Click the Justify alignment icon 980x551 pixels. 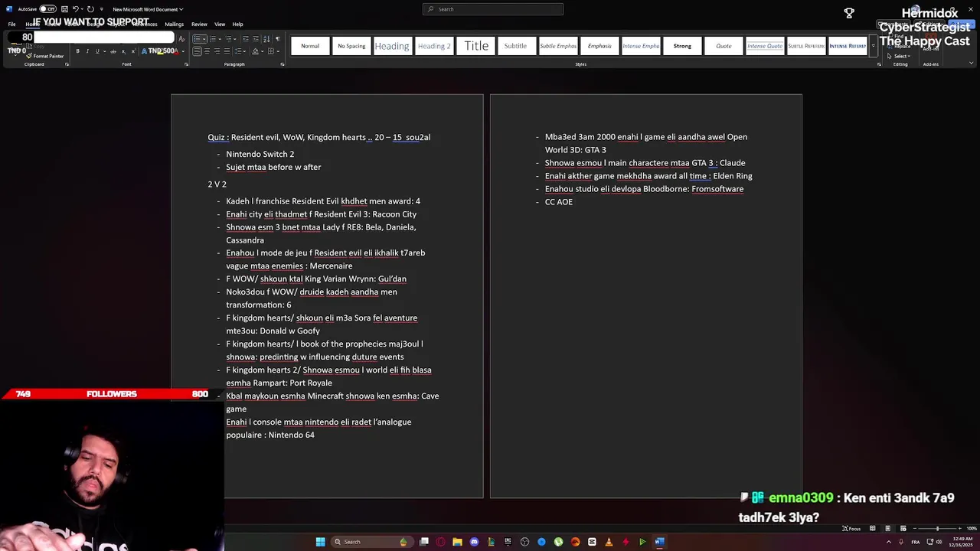(227, 51)
